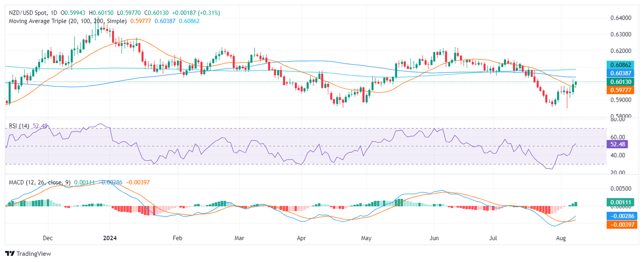Click the May label on time axis
Screen dimensions: 644x262
(366, 238)
